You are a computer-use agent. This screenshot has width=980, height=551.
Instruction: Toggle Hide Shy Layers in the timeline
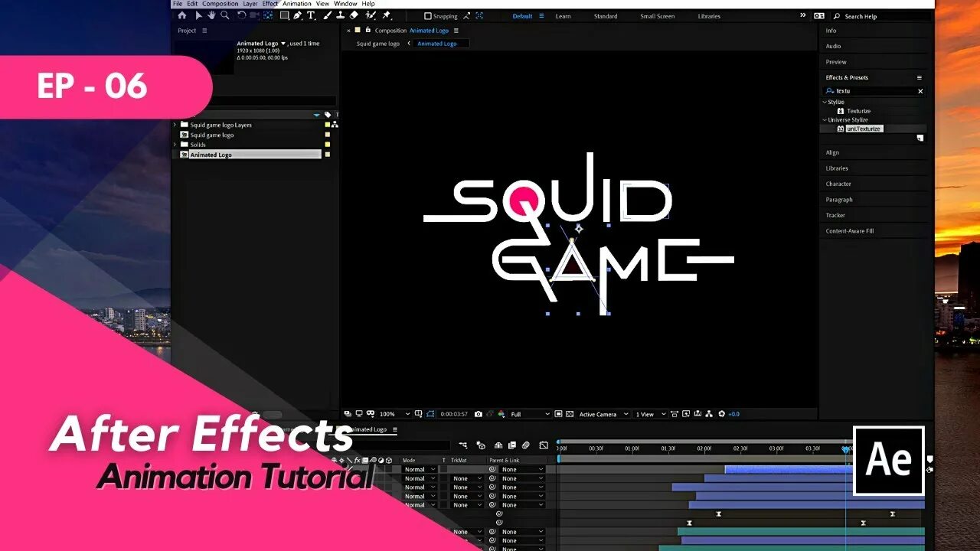[498, 445]
